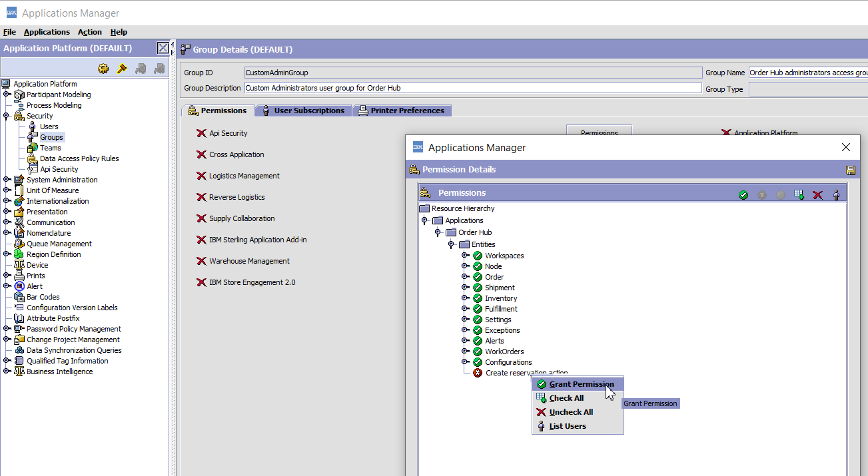Toggle the Inventory permission check icon
This screenshot has width=868, height=476.
478,298
